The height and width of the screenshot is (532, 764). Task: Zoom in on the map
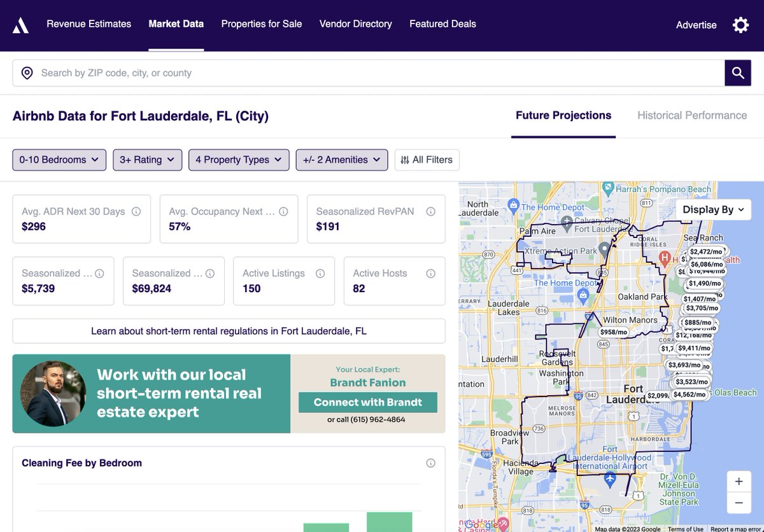tap(739, 482)
